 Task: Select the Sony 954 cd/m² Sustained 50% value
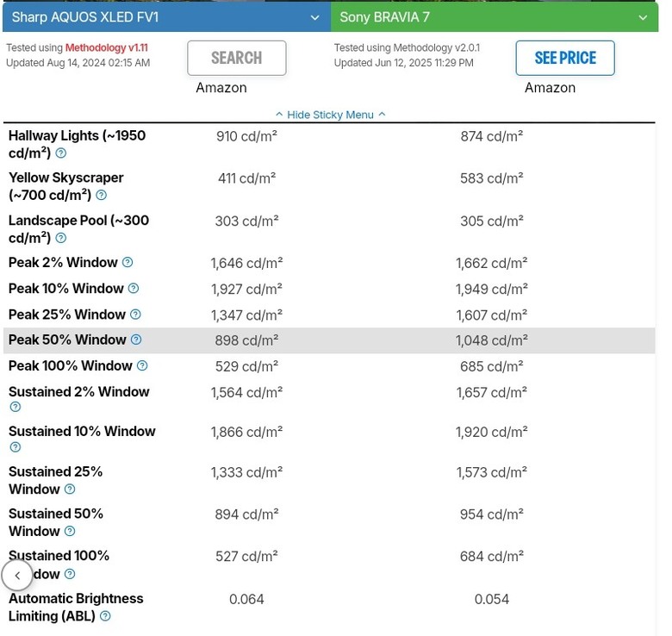pos(492,514)
